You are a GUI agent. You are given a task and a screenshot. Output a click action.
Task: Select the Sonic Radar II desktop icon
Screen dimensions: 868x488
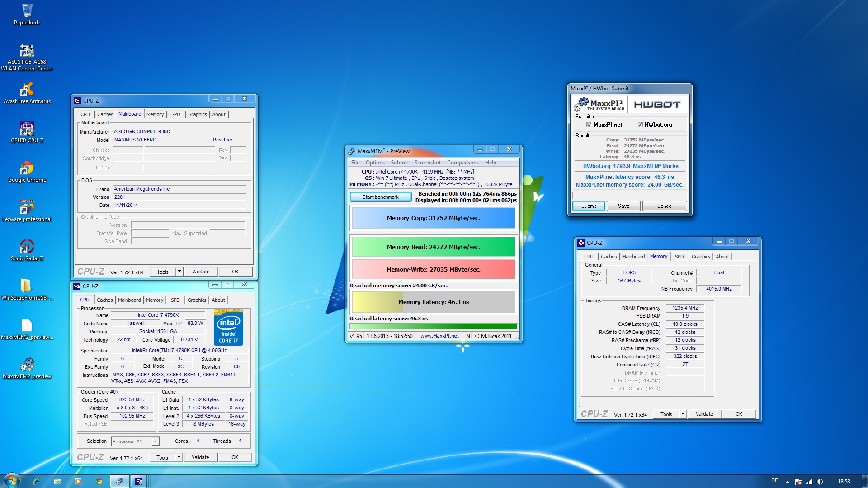27,250
